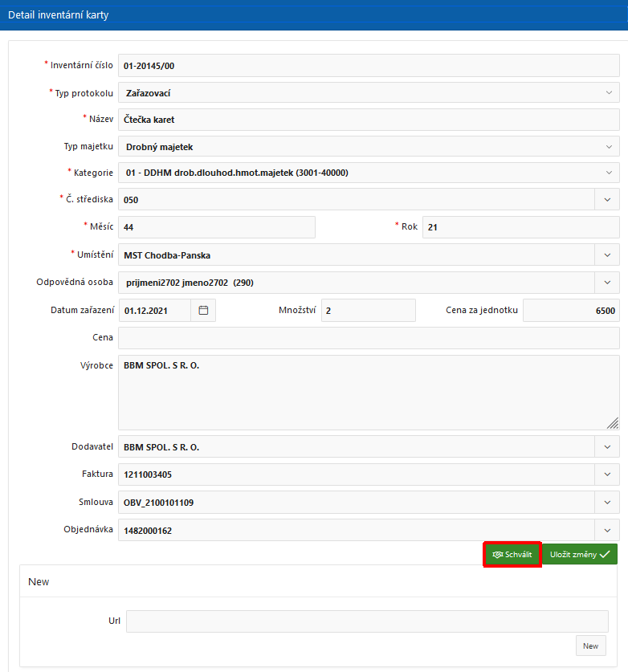Focus the Inventární číslo field
Image resolution: width=628 pixels, height=672 pixels.
[369, 66]
